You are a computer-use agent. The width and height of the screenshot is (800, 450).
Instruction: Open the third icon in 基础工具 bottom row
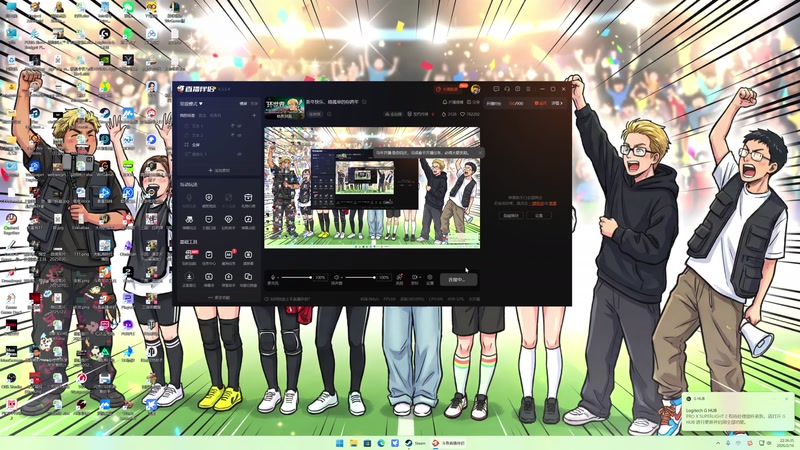(228, 279)
